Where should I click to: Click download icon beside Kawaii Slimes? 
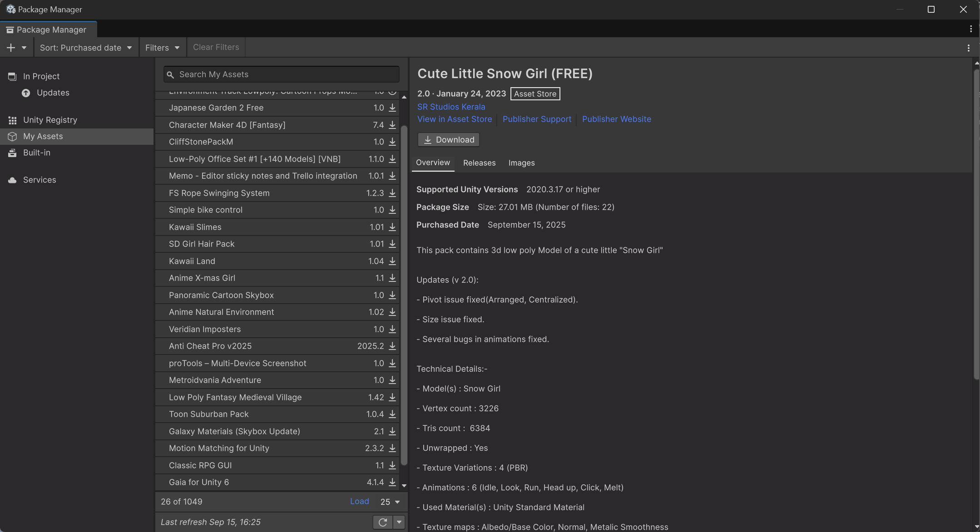[392, 227]
